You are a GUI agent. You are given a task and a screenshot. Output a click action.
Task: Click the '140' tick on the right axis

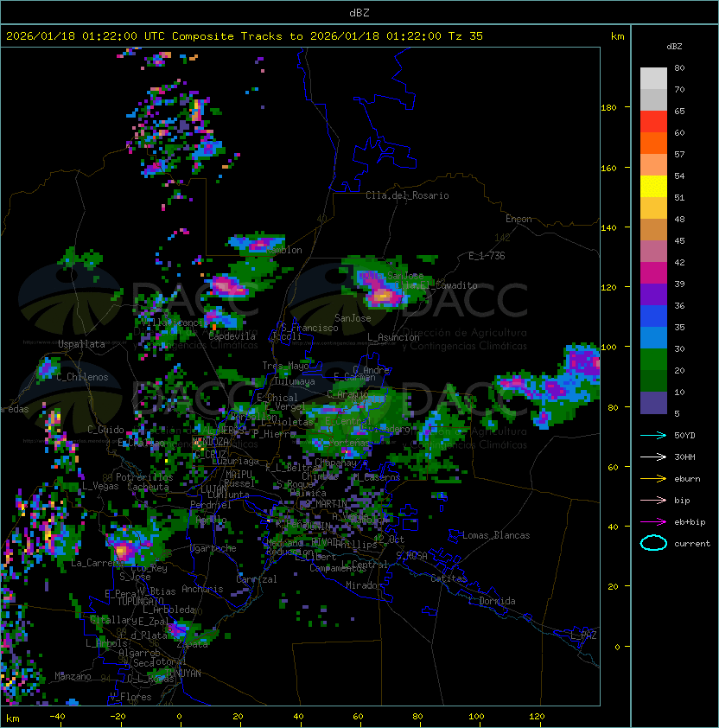pos(608,227)
